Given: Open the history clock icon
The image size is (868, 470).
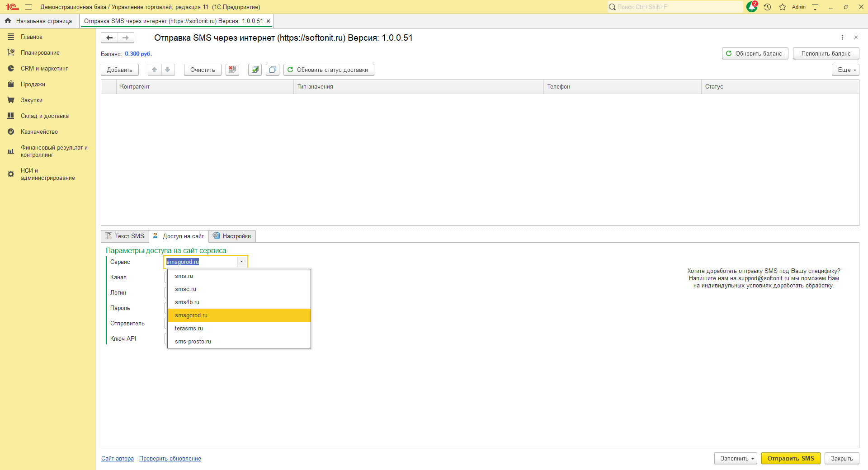Looking at the screenshot, I should (x=767, y=7).
